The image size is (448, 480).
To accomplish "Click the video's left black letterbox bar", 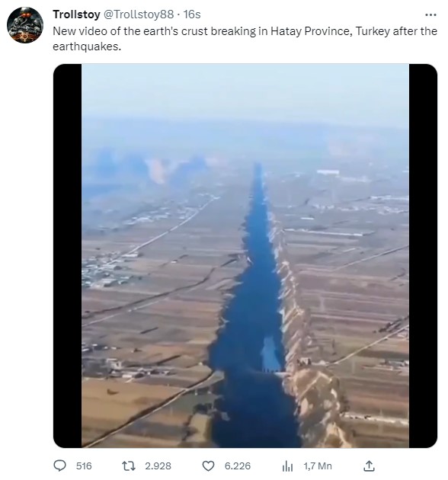I will coord(68,256).
